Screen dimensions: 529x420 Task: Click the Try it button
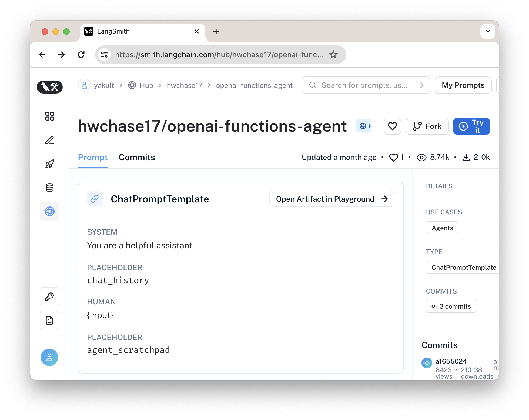point(471,126)
